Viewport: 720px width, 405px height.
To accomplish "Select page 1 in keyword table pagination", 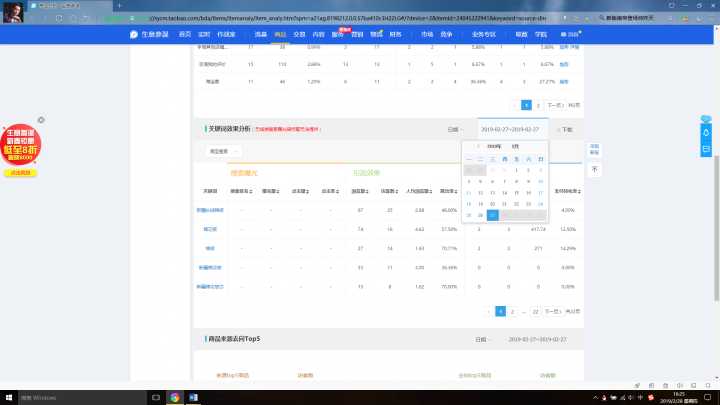I will point(501,311).
